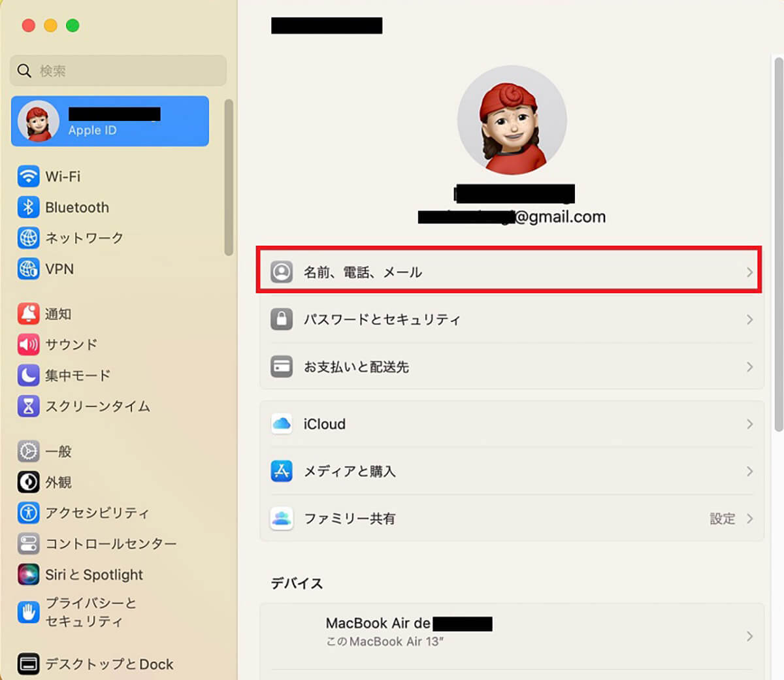Viewport: 784px width, 680px height.
Task: Click the デバイス section heading
Action: click(x=297, y=583)
